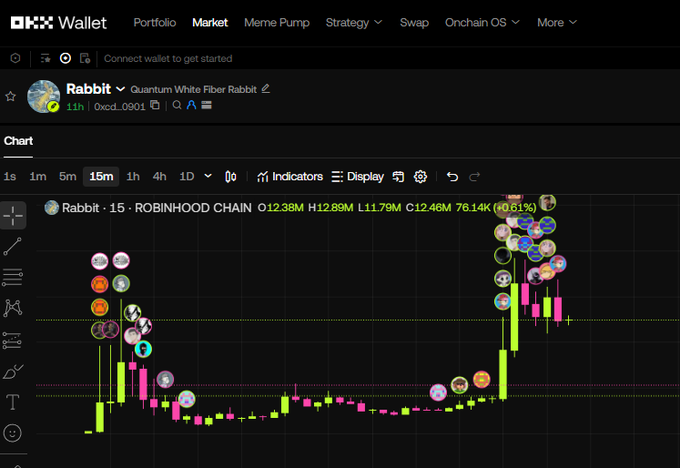The image size is (680, 468).
Task: Open the OKX Wallet logo home link
Action: (59, 23)
